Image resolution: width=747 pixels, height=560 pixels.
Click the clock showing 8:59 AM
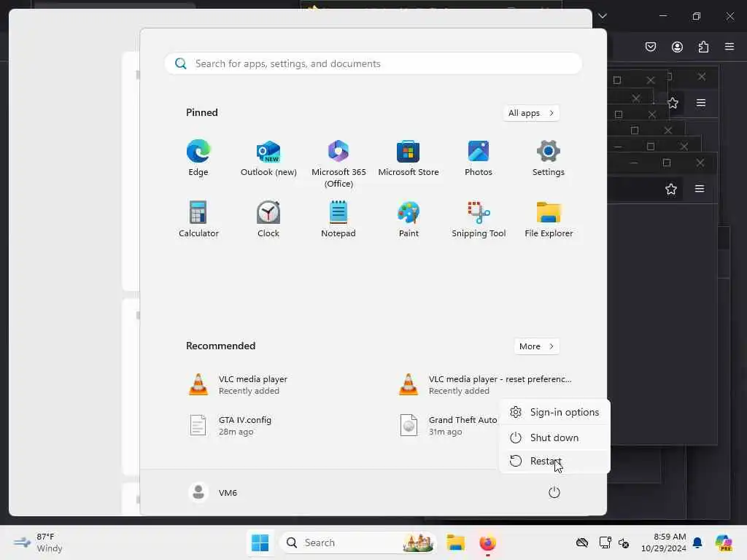(663, 542)
